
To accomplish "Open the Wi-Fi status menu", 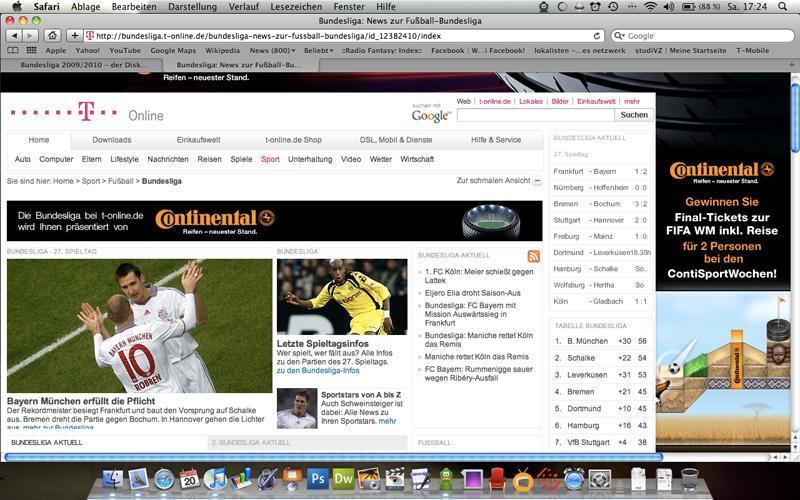I will [x=650, y=7].
